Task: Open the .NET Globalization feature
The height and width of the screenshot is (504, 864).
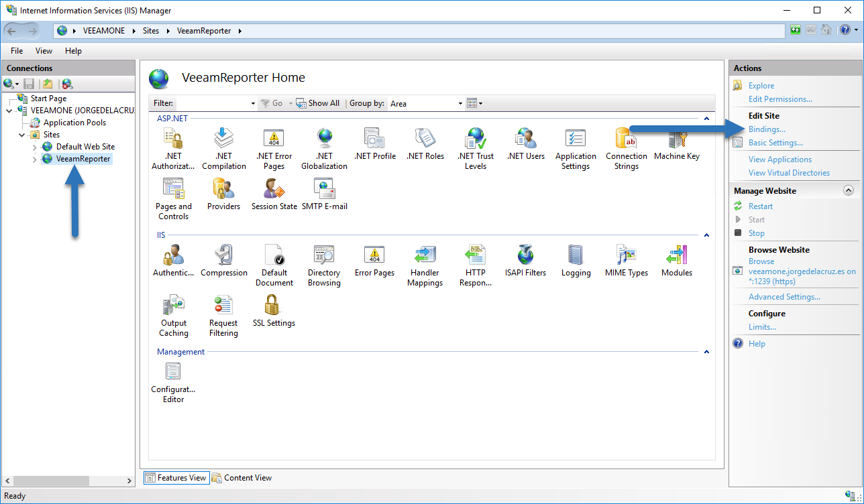Action: click(x=324, y=149)
